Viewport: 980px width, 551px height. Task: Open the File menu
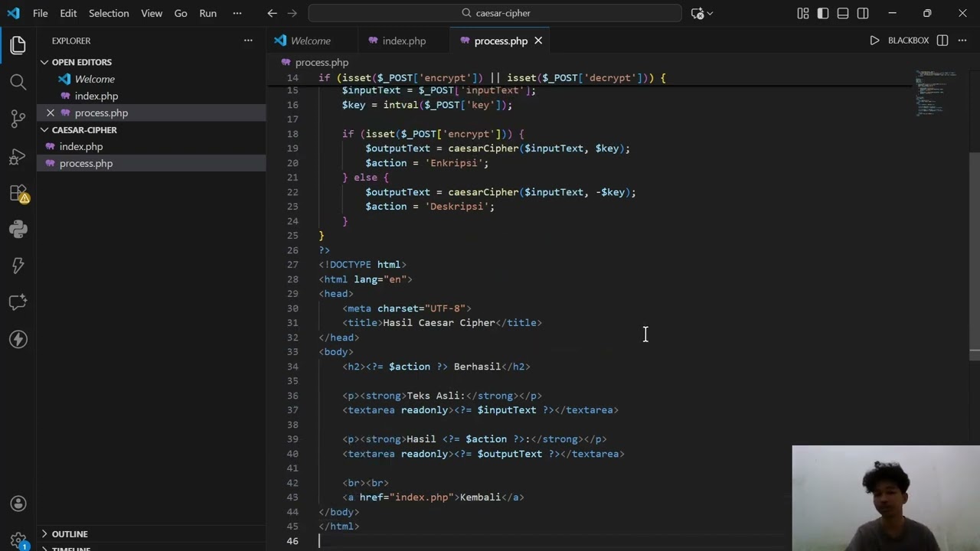pos(41,13)
